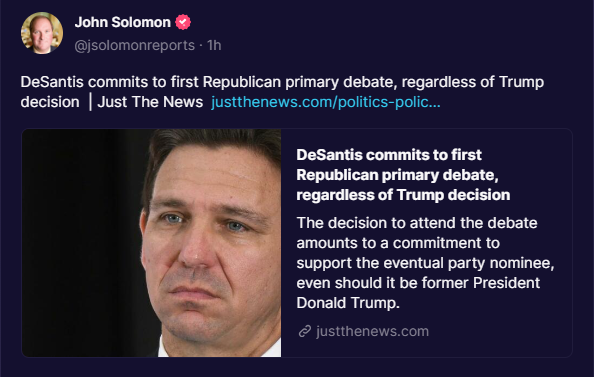
Task: Click "Trump decision" in the card headline
Action: point(453,195)
